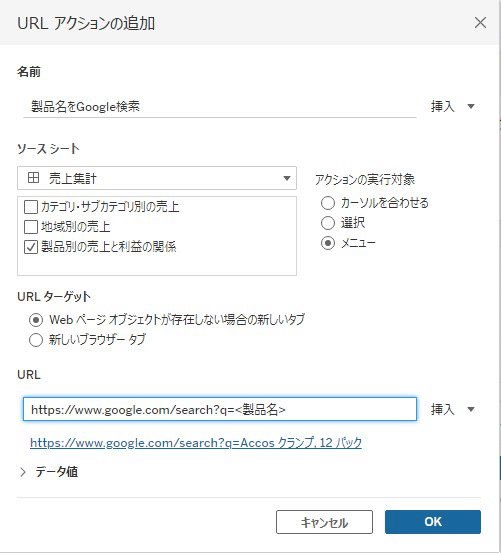The image size is (501, 553).
Task: Choose Web ページ オブジェクト new tab option
Action: coord(36,320)
